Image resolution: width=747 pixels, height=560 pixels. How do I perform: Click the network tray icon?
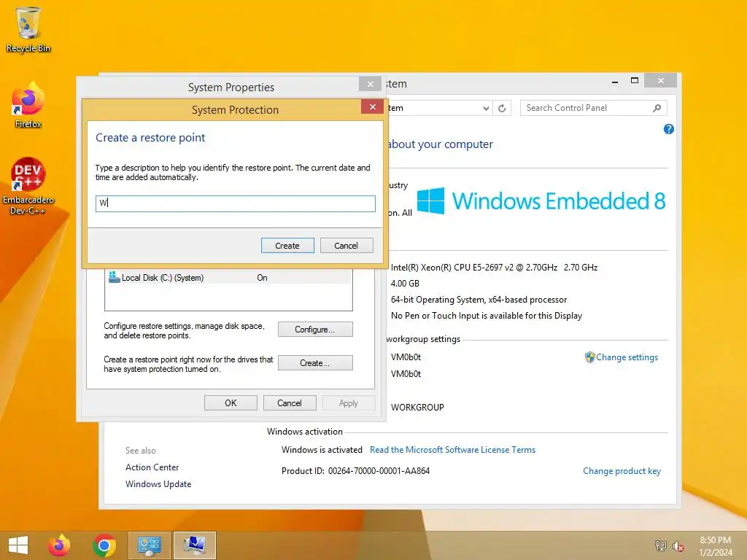pos(660,545)
